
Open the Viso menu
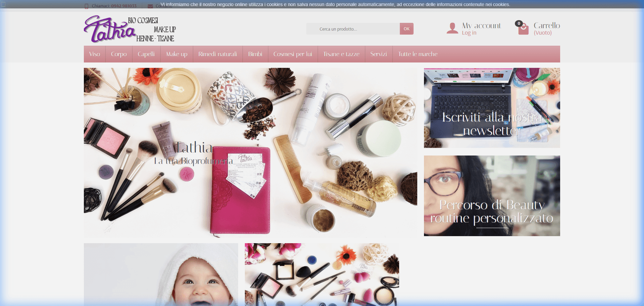tap(95, 54)
